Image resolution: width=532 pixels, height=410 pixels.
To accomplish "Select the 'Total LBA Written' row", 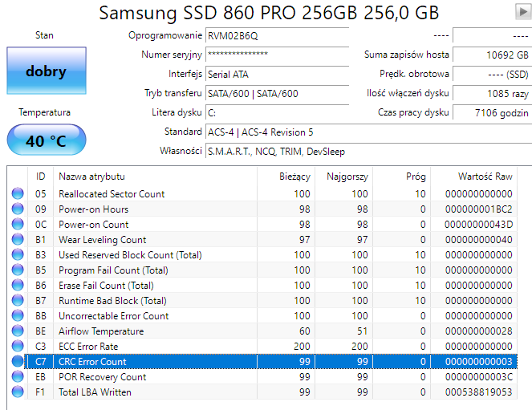I will tap(270, 392).
